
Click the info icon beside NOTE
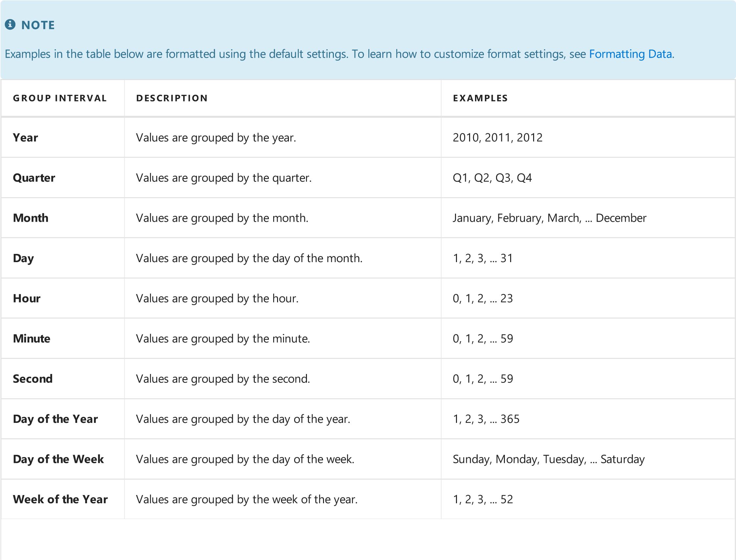(10, 25)
